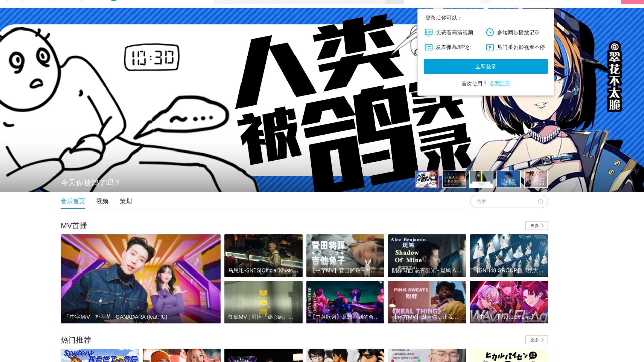Click the magnifier icon in music search
This screenshot has width=644, height=362.
[540, 201]
